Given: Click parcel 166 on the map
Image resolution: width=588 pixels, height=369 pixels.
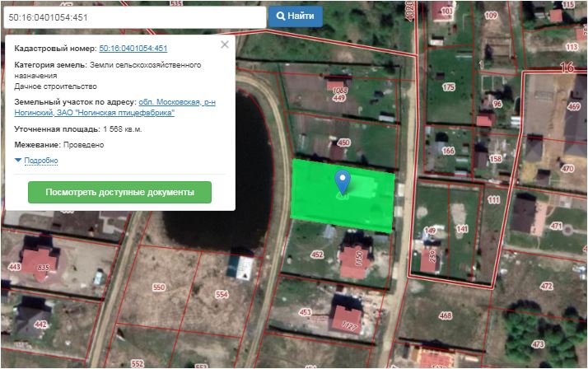Looking at the screenshot, I should (448, 151).
